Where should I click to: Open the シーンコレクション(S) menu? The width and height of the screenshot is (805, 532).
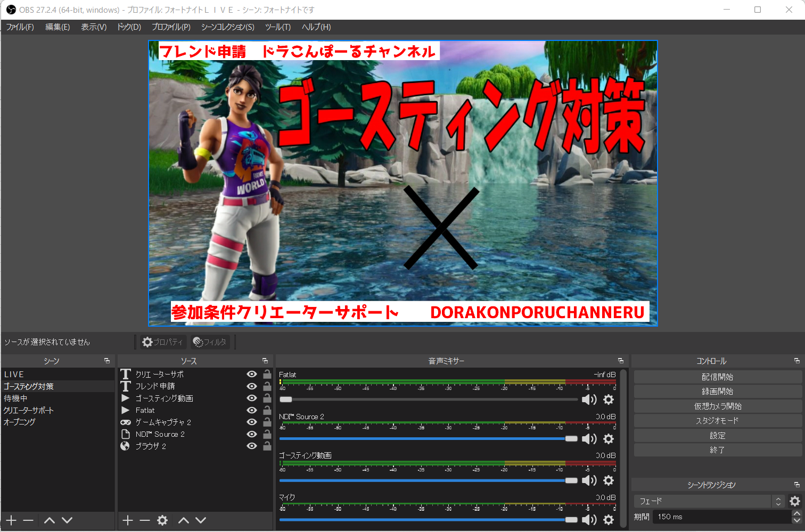(227, 27)
